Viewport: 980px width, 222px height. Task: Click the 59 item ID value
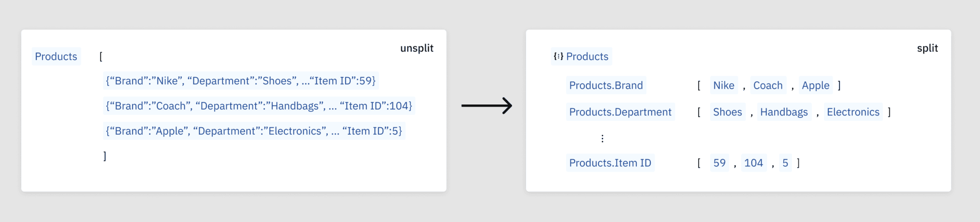pyautogui.click(x=719, y=163)
